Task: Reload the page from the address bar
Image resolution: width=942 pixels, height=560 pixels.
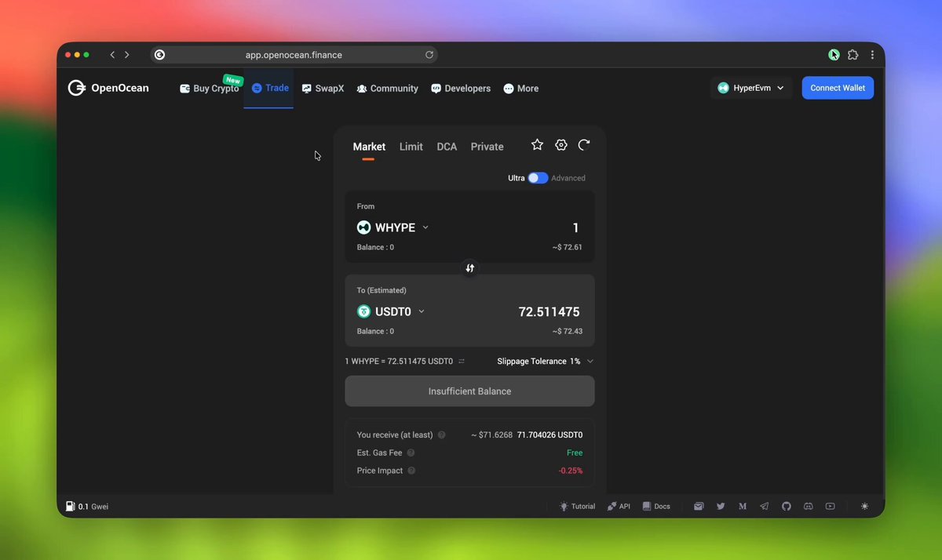Action: point(429,55)
